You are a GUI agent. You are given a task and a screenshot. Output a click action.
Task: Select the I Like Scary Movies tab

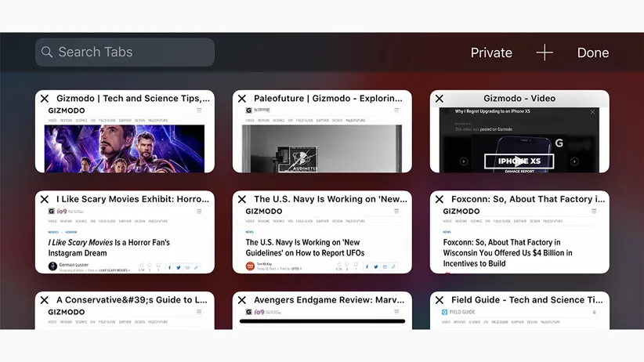(x=125, y=243)
